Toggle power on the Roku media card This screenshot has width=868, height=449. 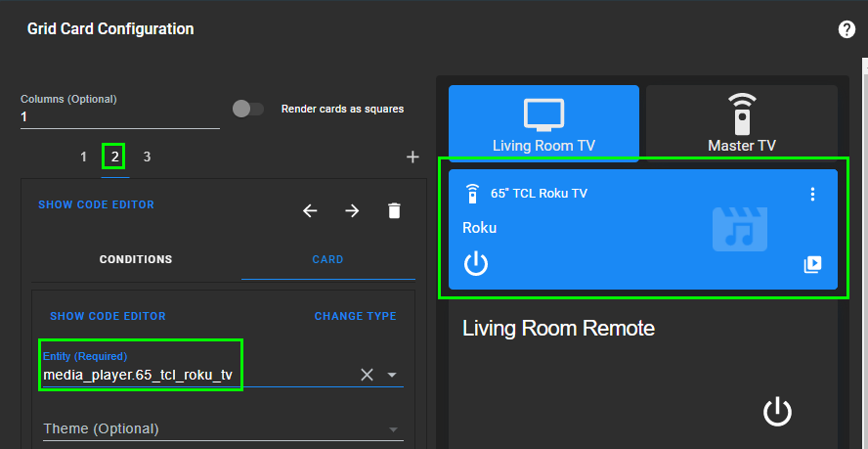pyautogui.click(x=476, y=264)
